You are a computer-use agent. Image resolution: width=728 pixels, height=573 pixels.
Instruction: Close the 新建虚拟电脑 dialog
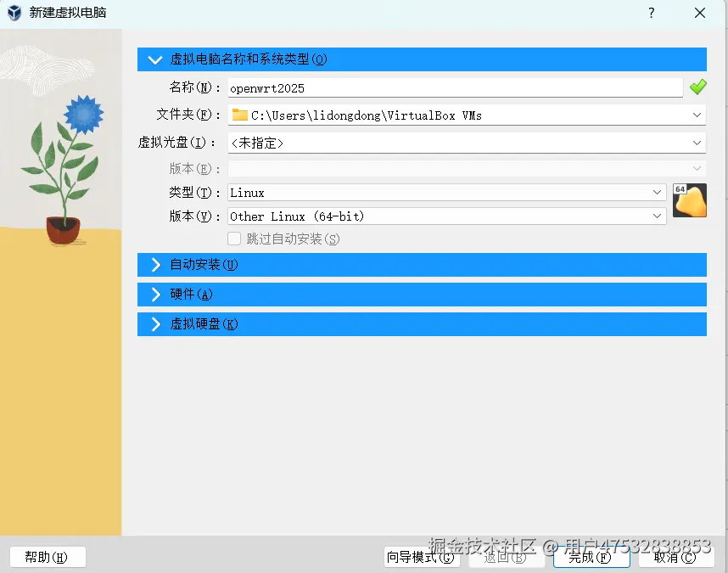tap(700, 13)
